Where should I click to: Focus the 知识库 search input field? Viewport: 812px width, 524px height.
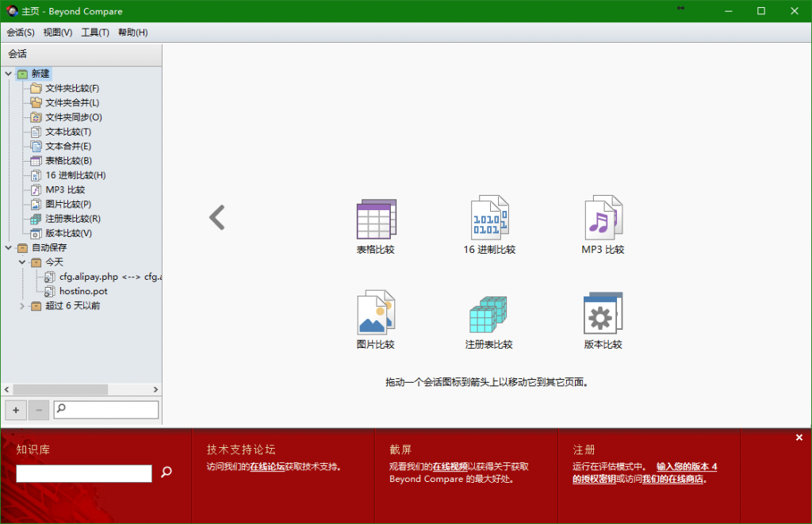click(x=84, y=473)
